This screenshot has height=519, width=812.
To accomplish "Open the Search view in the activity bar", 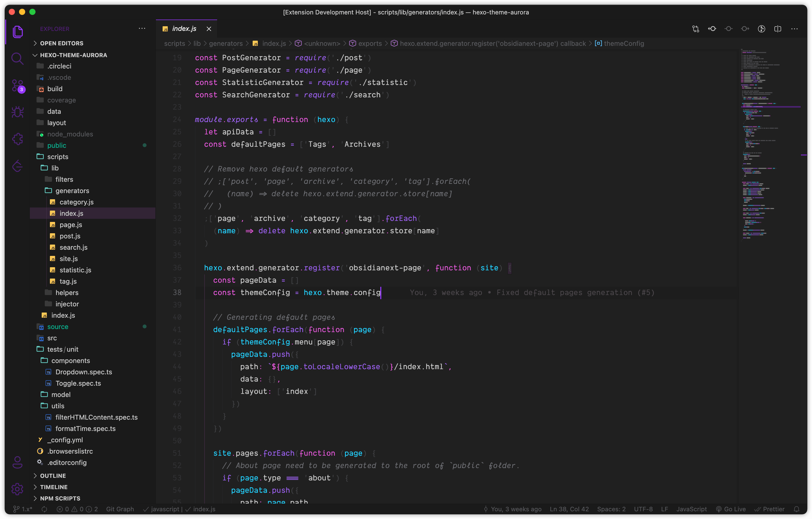I will pos(17,58).
